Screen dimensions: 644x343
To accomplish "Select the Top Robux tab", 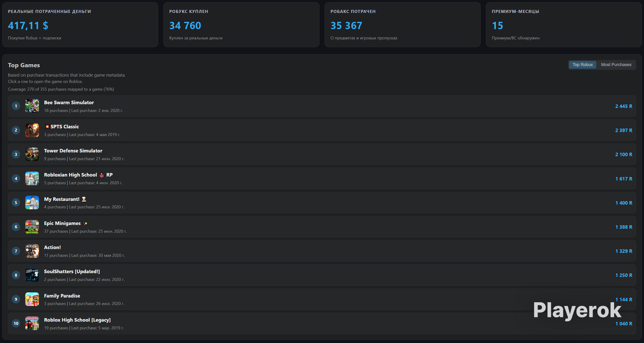I will click(583, 64).
